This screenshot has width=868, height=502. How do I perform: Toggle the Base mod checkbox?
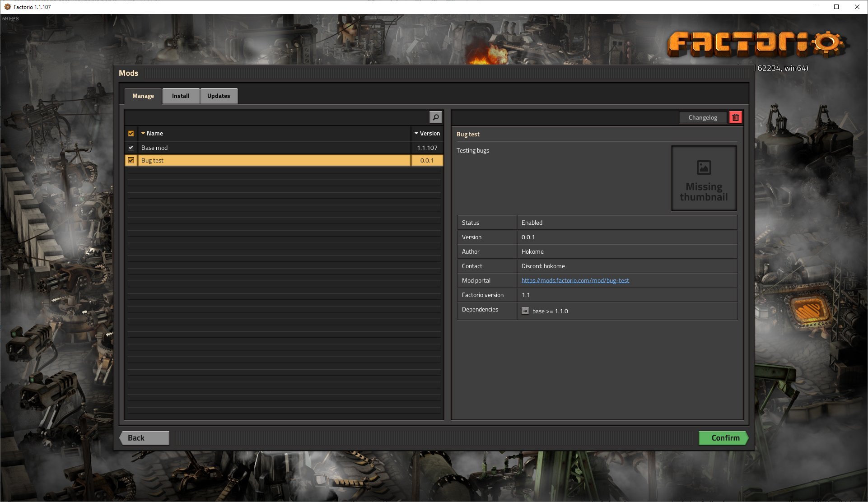[x=131, y=148]
